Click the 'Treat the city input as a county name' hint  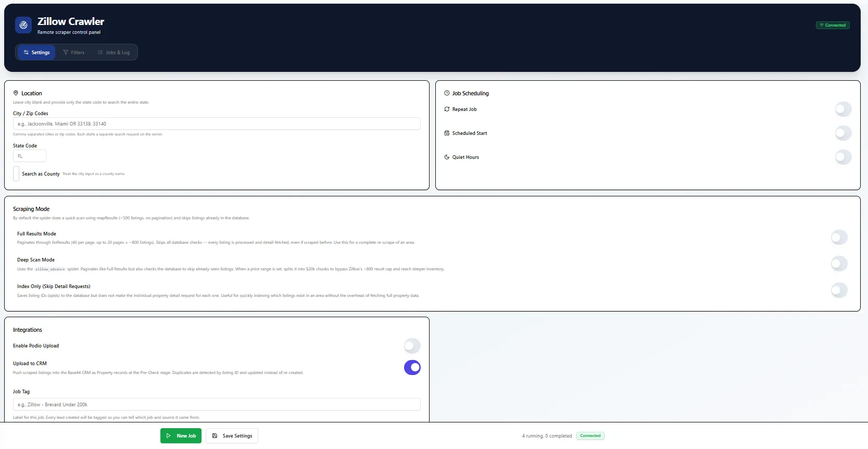click(x=94, y=174)
